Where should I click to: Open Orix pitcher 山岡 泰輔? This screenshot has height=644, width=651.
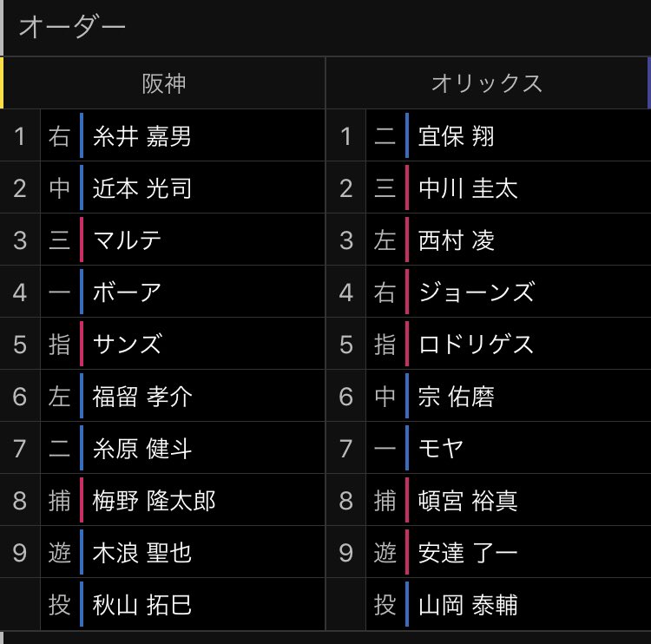[x=489, y=605]
